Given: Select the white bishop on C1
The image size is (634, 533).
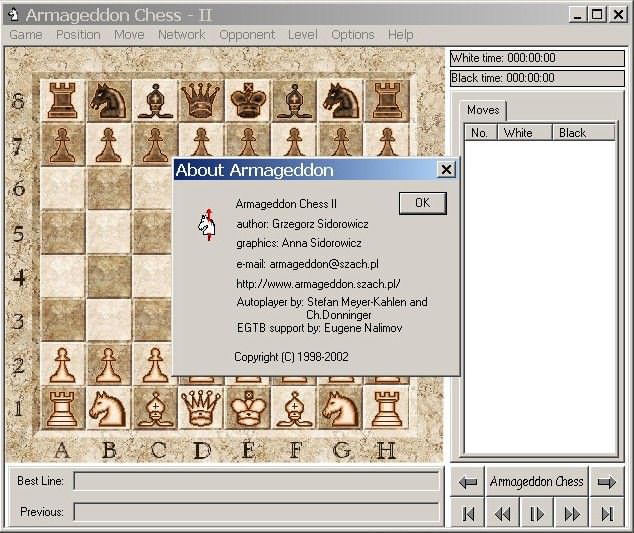Looking at the screenshot, I should (x=155, y=408).
